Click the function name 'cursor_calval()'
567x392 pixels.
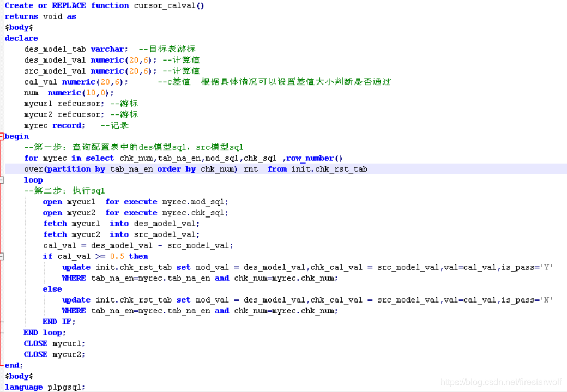pyautogui.click(x=169, y=6)
